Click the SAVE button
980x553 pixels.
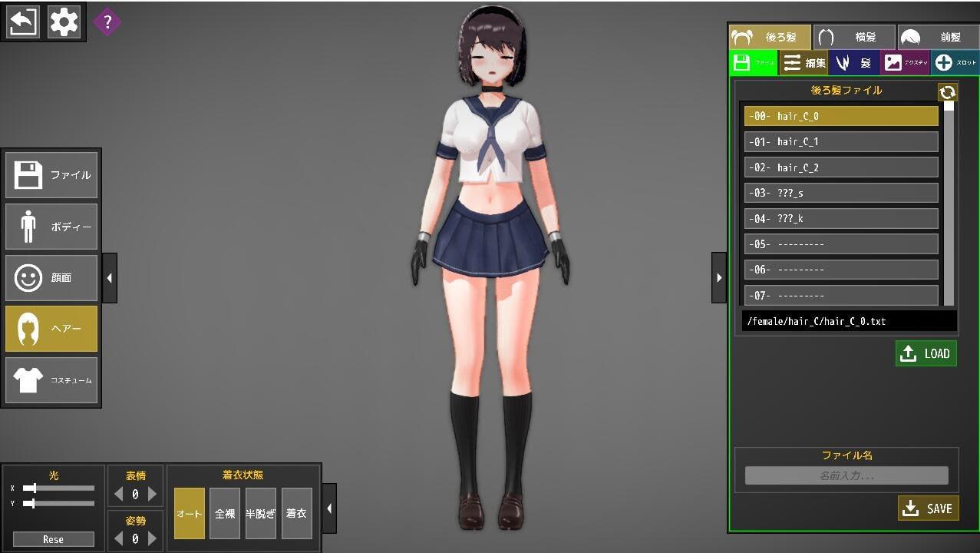(x=928, y=508)
